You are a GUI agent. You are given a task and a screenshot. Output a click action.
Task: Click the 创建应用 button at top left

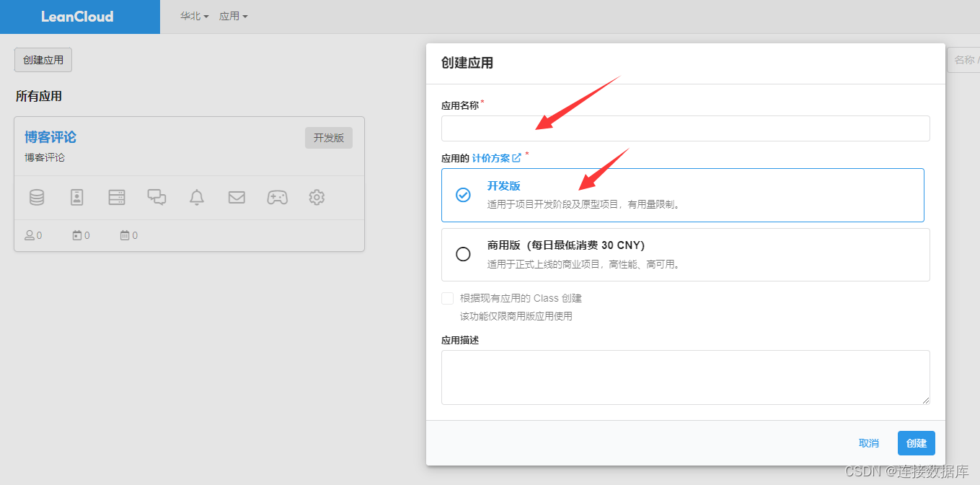pyautogui.click(x=43, y=60)
